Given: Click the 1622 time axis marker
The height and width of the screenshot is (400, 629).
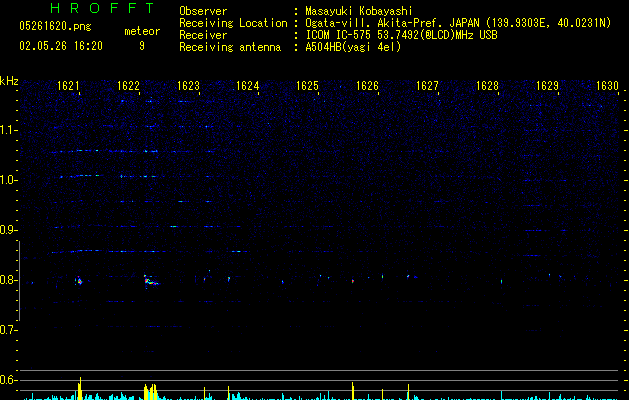Looking at the screenshot, I should [x=128, y=86].
